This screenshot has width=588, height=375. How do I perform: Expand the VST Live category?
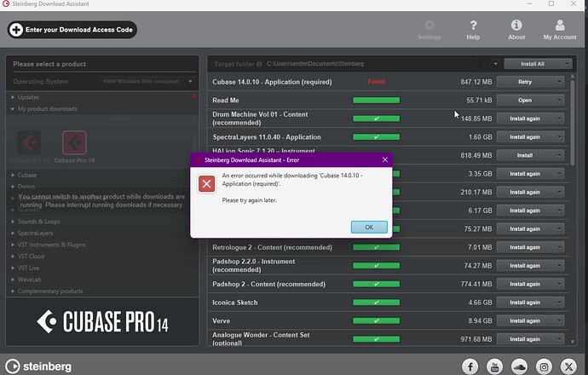coord(13,268)
